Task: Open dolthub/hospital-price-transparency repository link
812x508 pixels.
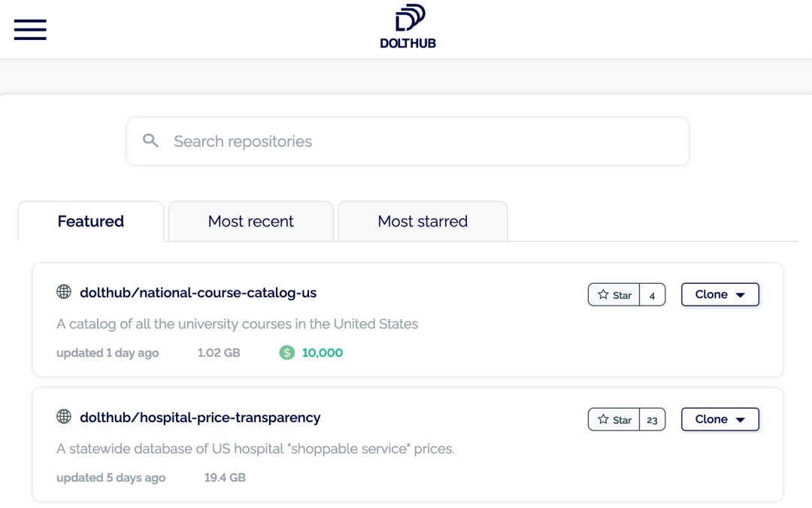Action: tap(200, 418)
